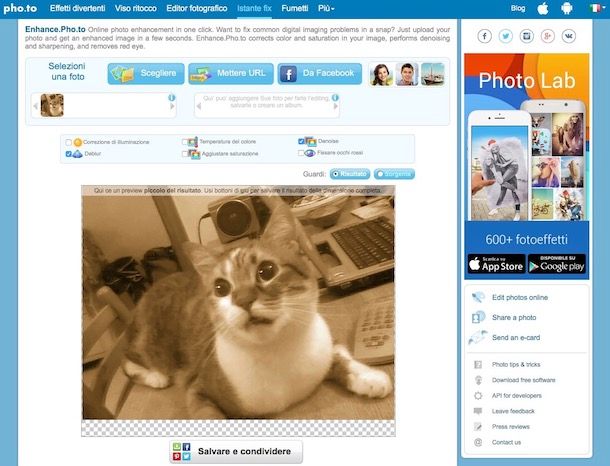Image resolution: width=610 pixels, height=466 pixels.
Task: Click the Denoise icon
Action: pos(310,141)
